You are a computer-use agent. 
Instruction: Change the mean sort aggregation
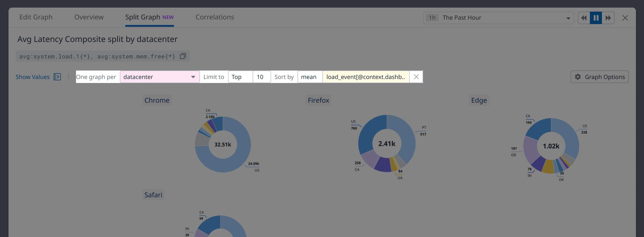310,77
